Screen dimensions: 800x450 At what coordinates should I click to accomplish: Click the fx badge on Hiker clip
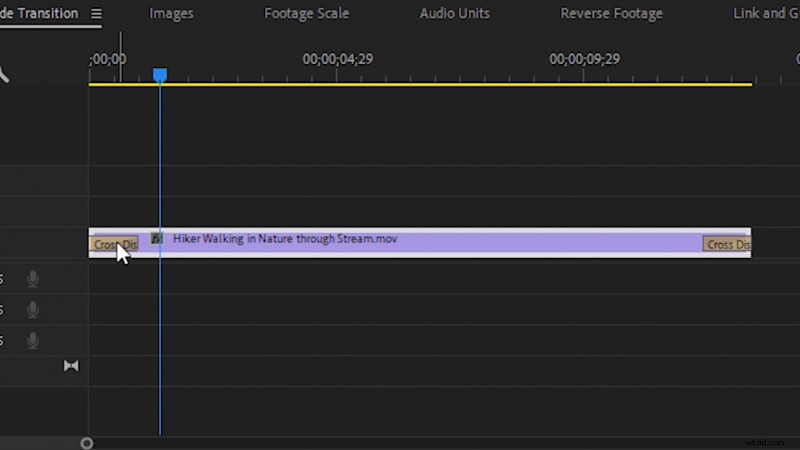(x=157, y=238)
